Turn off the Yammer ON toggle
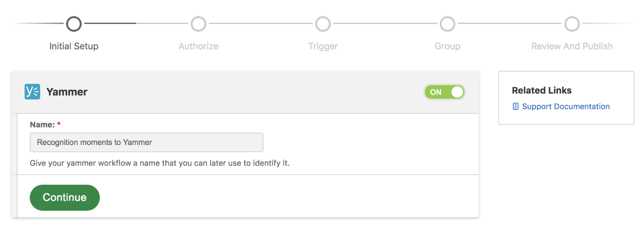 pyautogui.click(x=444, y=92)
